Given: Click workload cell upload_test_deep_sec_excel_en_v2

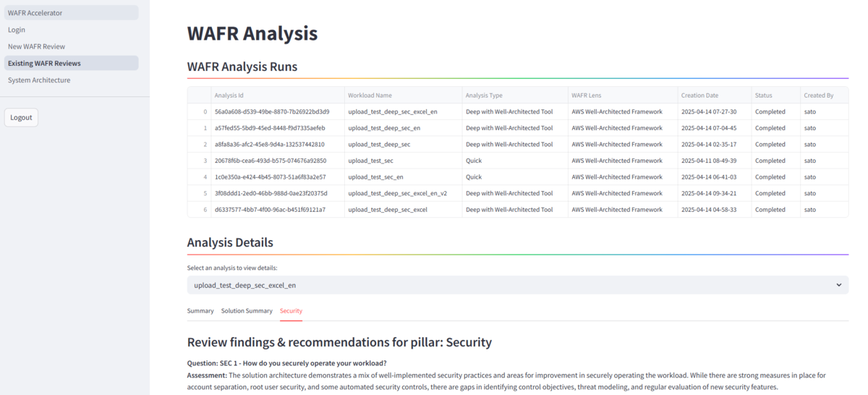Looking at the screenshot, I should pyautogui.click(x=403, y=193).
